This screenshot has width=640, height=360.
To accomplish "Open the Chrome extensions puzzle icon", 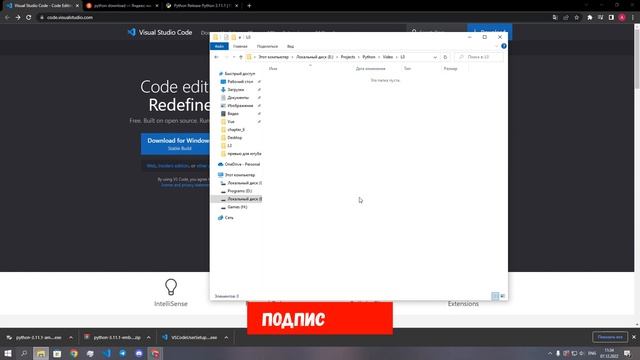I will tap(589, 18).
